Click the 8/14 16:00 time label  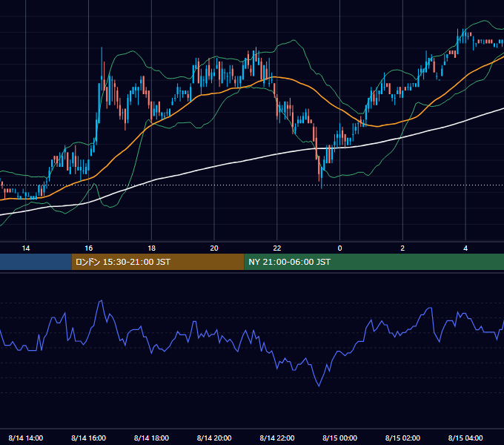coord(89,438)
